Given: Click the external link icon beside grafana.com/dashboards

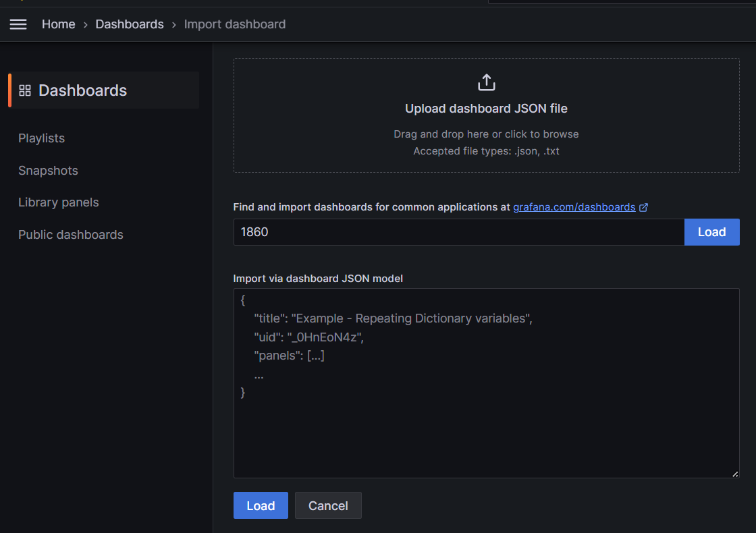Looking at the screenshot, I should pyautogui.click(x=643, y=207).
